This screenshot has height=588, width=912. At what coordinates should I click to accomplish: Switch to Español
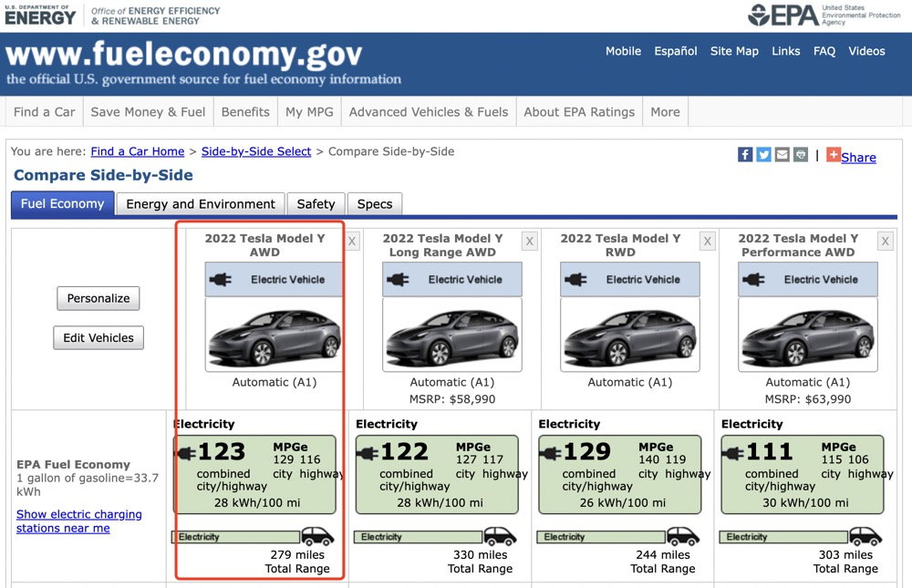pos(675,51)
